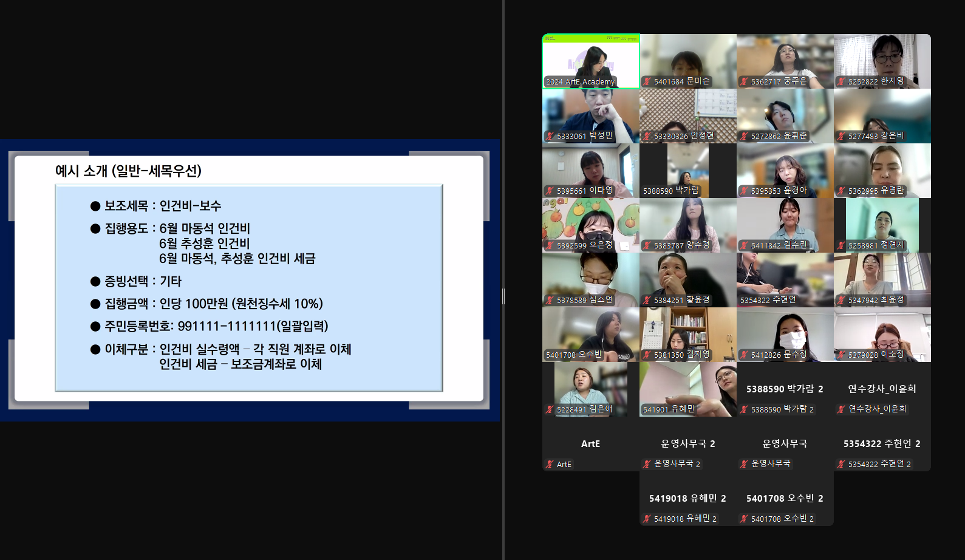Click slide text 인건비 세금 – 보조금계좌로 이체
965x560 pixels.
240,364
